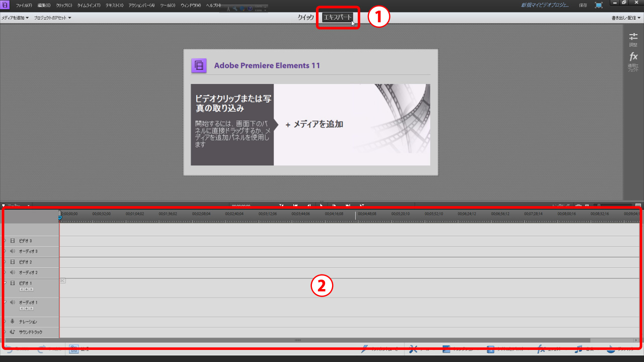Open the Applied Effects fx panel
The height and width of the screenshot is (362, 644).
point(633,61)
